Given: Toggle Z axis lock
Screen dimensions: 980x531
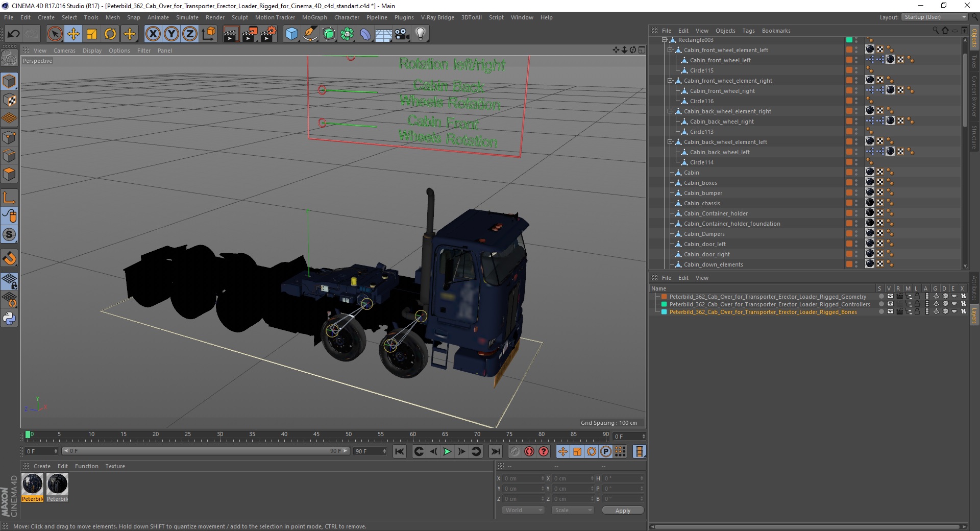Looking at the screenshot, I should pos(190,34).
